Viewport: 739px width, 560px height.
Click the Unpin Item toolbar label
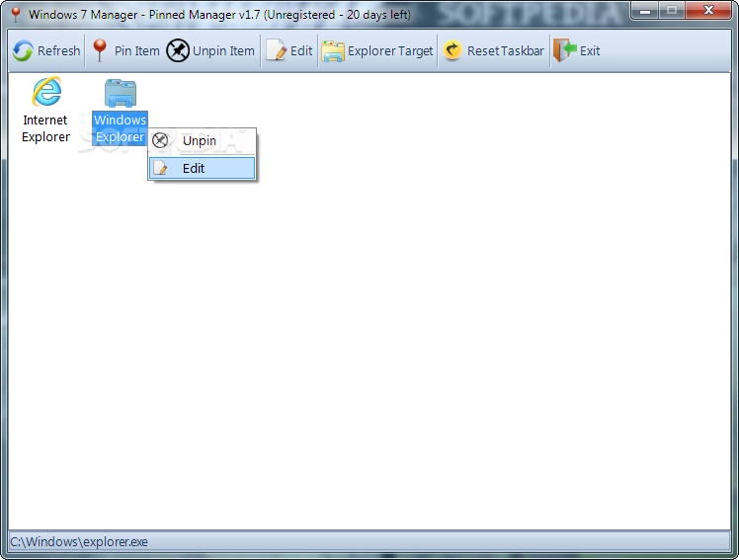[223, 51]
